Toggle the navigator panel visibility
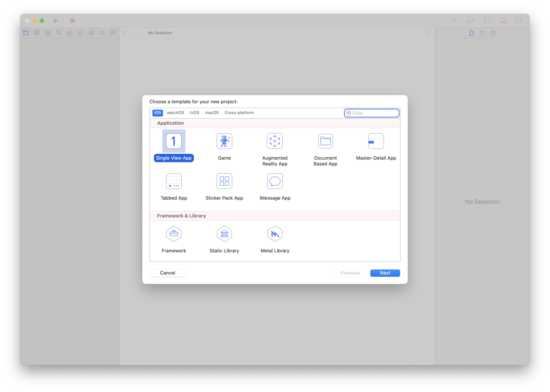The width and height of the screenshot is (550, 392). (x=488, y=21)
